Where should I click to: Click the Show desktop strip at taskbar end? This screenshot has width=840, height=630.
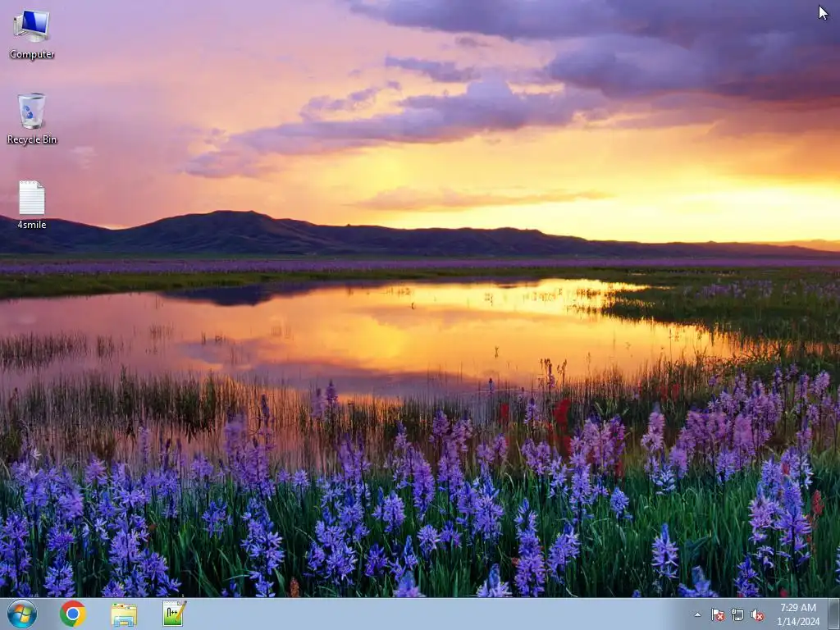pos(833,614)
